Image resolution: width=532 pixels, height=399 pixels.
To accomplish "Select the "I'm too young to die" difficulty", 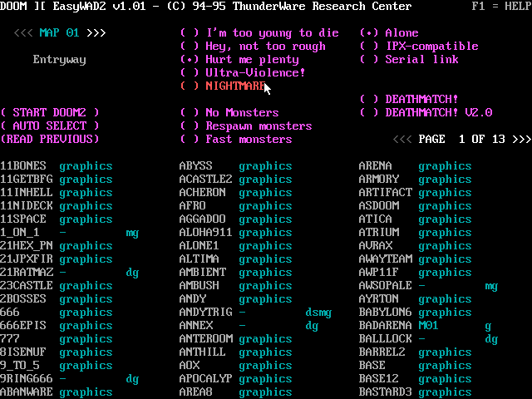I will [x=259, y=33].
